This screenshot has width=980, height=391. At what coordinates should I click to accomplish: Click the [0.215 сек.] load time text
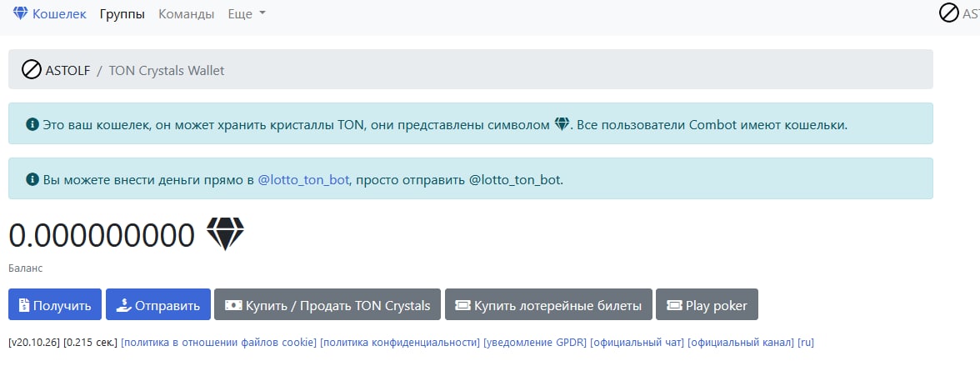coord(91,343)
